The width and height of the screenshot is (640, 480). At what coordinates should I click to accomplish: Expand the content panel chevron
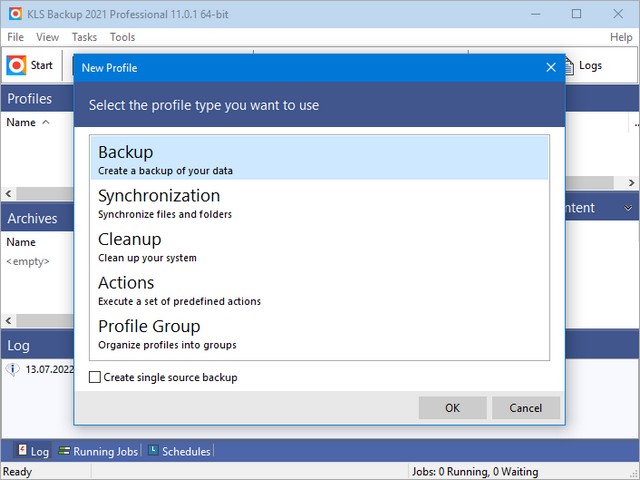[x=628, y=208]
